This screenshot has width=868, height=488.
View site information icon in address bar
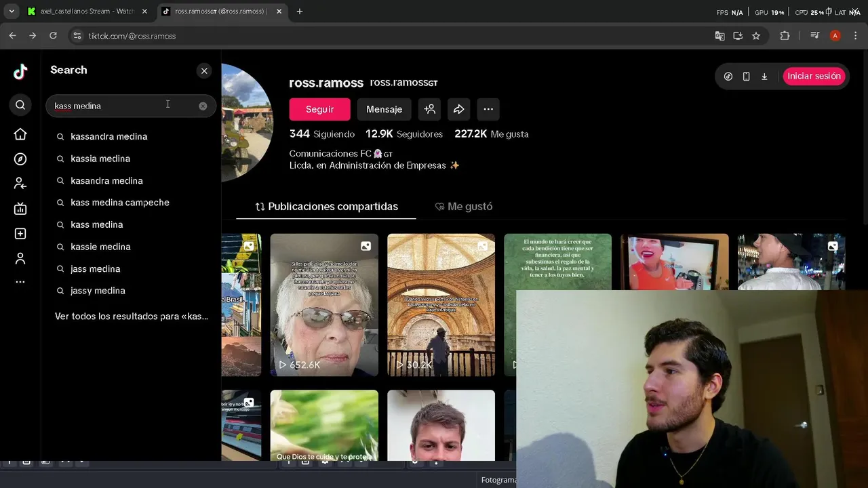click(77, 36)
